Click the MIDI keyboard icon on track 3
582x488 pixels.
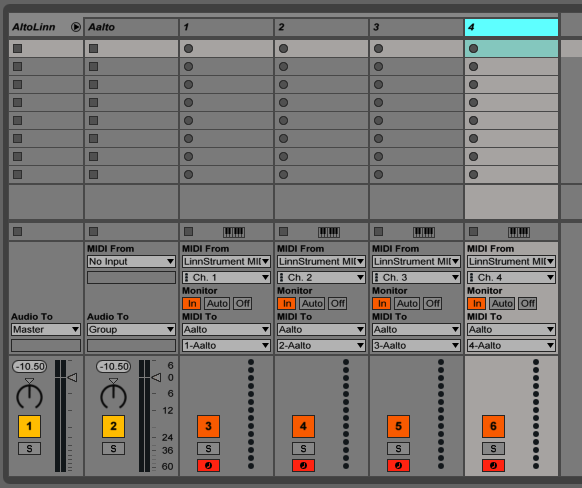[424, 232]
